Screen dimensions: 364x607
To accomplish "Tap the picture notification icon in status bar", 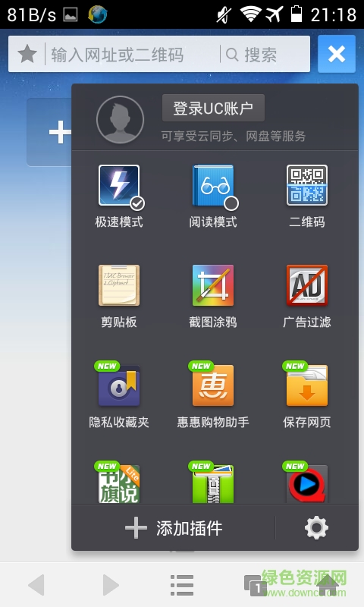I will (71, 14).
